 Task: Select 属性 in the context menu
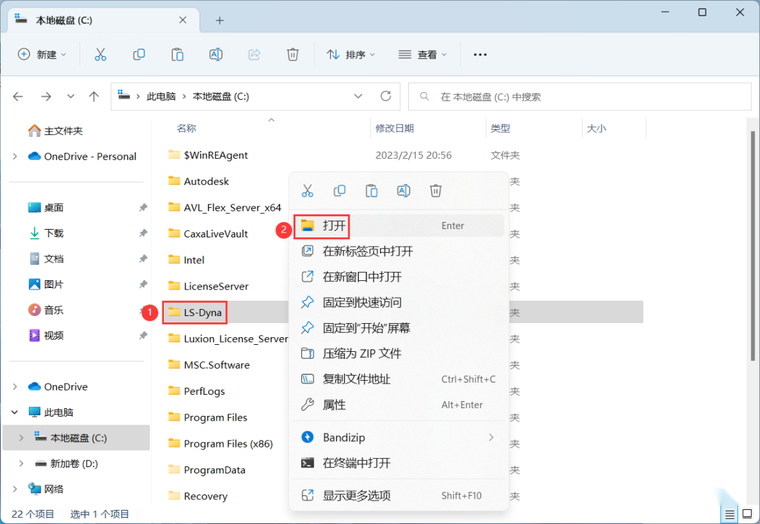(x=399, y=405)
